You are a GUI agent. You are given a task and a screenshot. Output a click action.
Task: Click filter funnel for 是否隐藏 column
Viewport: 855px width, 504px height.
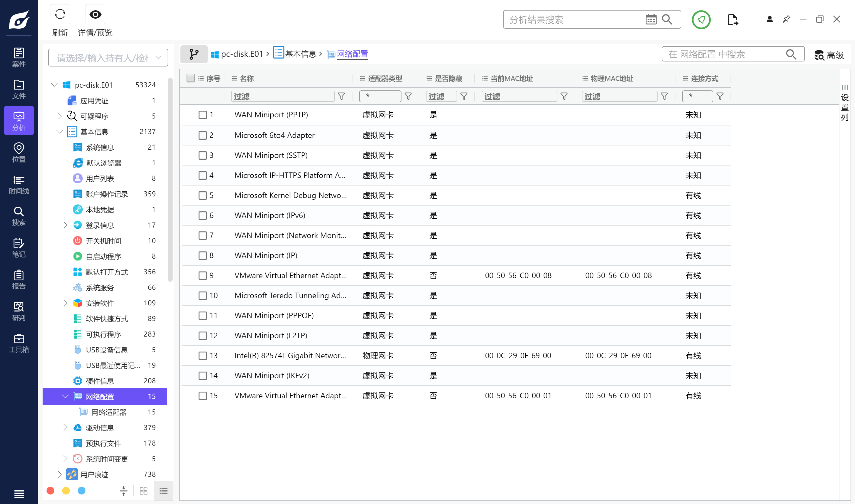[x=464, y=97]
